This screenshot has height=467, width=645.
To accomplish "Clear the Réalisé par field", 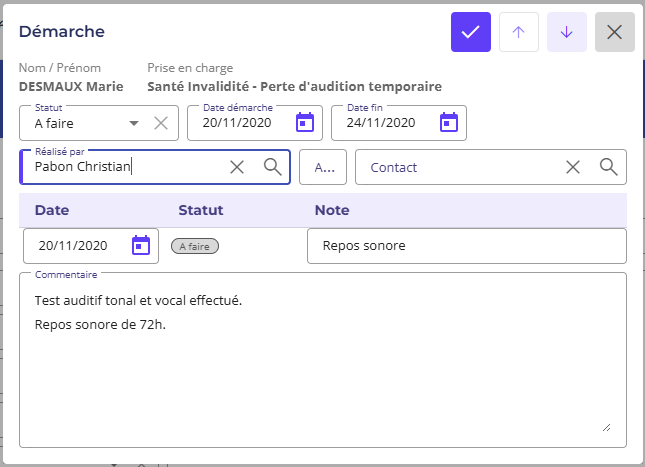I will tap(237, 167).
